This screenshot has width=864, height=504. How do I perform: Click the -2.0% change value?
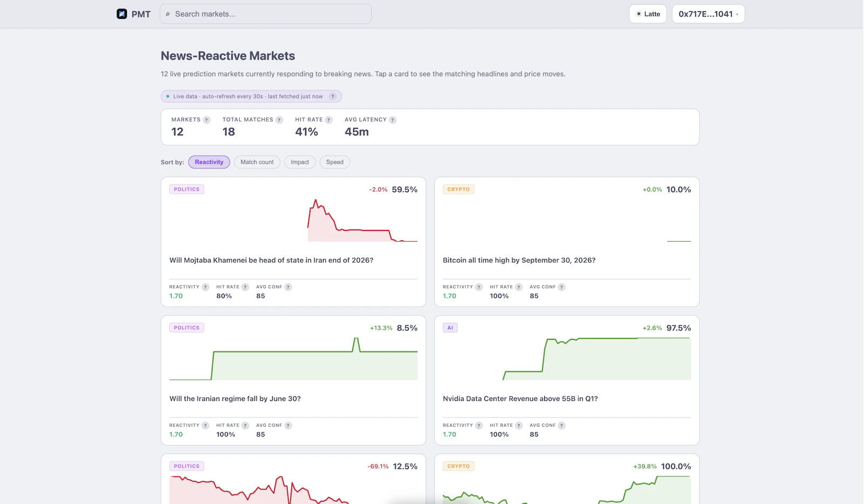[x=378, y=189]
